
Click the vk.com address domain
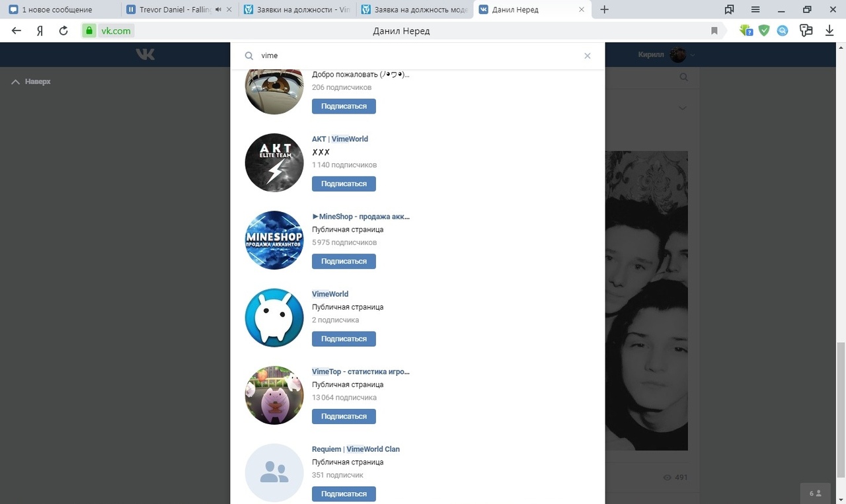tap(116, 30)
